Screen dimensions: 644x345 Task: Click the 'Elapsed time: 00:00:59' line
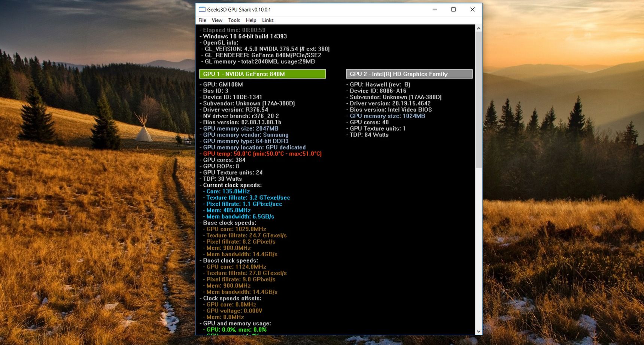point(233,30)
